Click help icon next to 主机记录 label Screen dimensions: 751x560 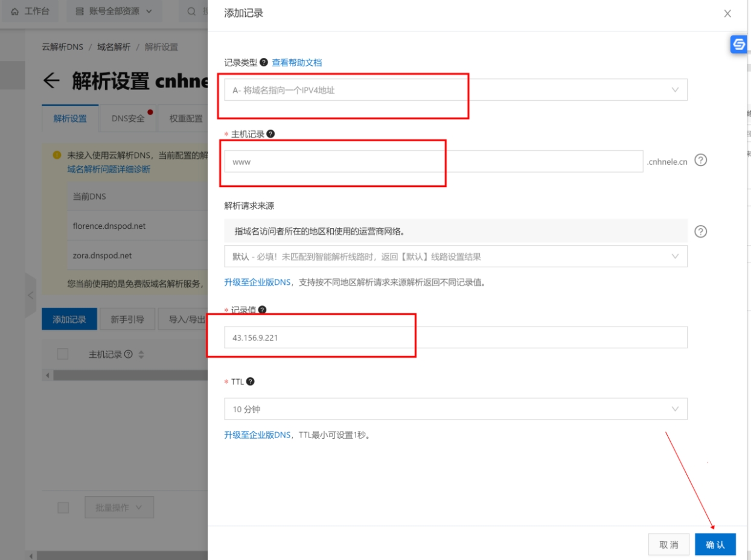270,134
